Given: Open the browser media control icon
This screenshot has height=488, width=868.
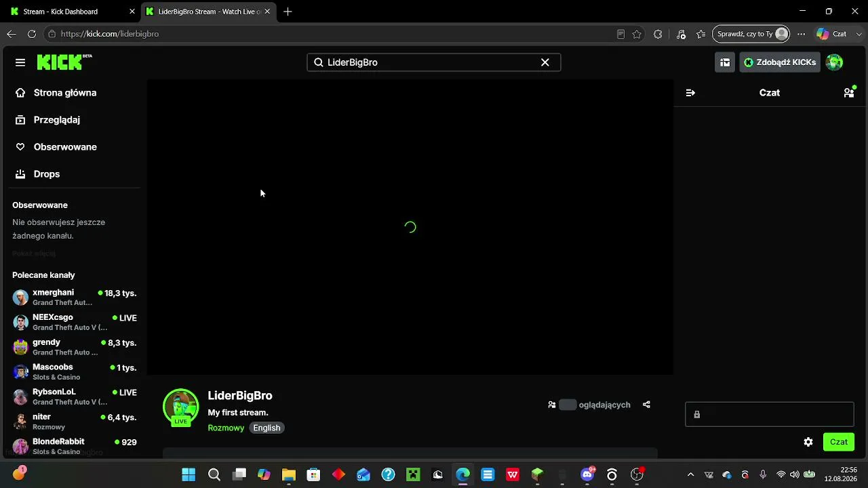Looking at the screenshot, I should click(682, 34).
